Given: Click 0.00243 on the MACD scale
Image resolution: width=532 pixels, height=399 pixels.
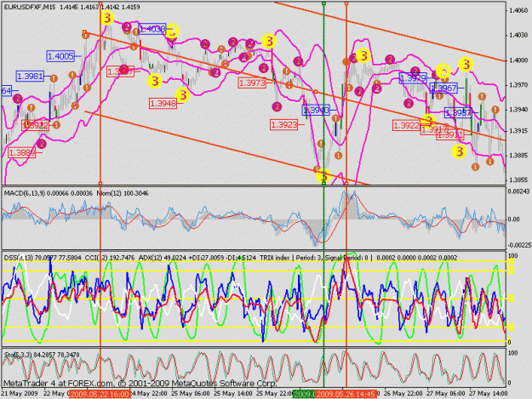Looking at the screenshot, I should (518, 191).
